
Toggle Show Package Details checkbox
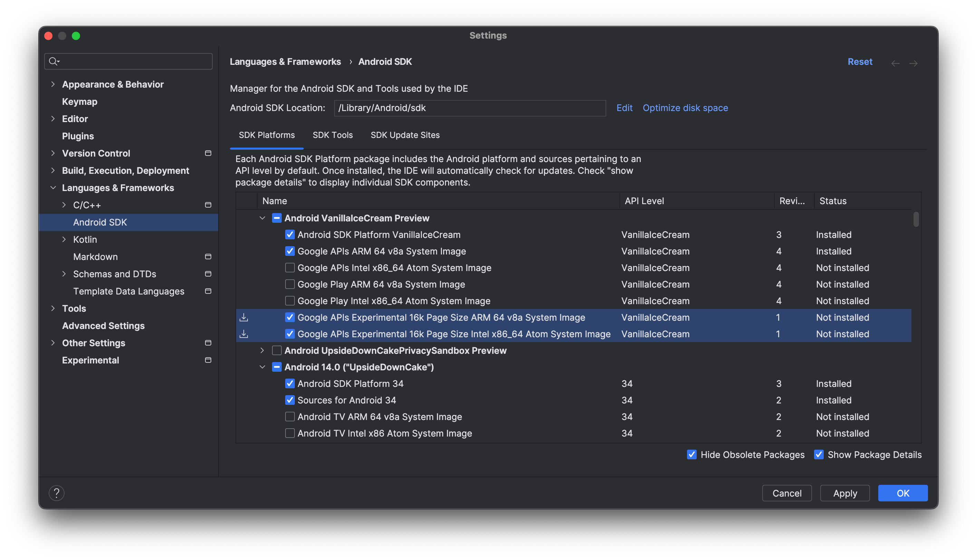[x=819, y=454]
